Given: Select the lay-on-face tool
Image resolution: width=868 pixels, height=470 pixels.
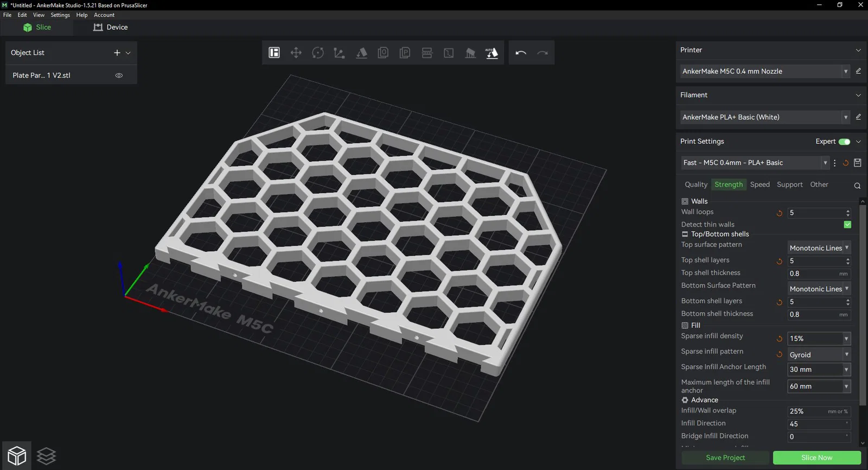Looking at the screenshot, I should tap(361, 53).
